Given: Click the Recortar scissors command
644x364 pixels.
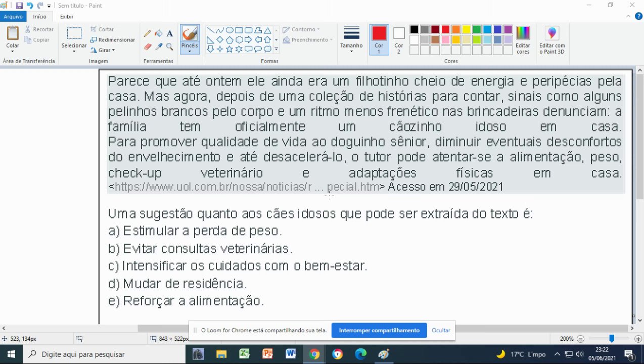Looking at the screenshot, I should pos(39,29).
